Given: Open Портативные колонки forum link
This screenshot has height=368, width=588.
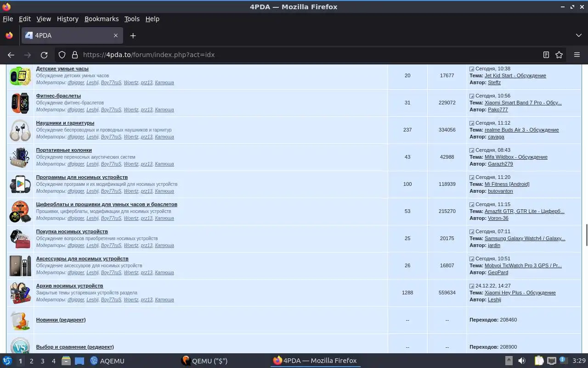Looking at the screenshot, I should coord(64,150).
